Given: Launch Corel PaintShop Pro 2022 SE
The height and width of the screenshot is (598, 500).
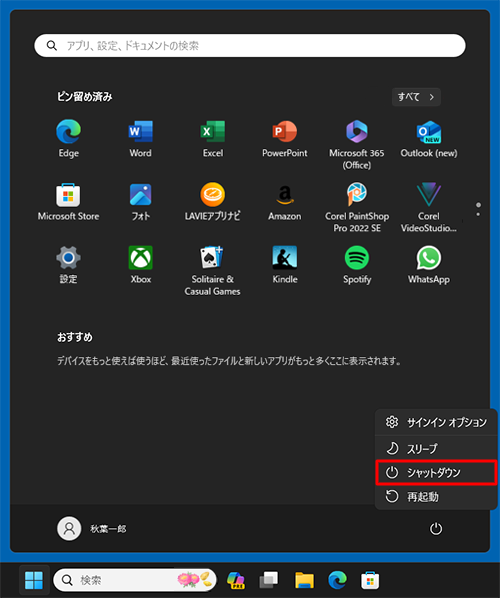Looking at the screenshot, I should pos(357,207).
